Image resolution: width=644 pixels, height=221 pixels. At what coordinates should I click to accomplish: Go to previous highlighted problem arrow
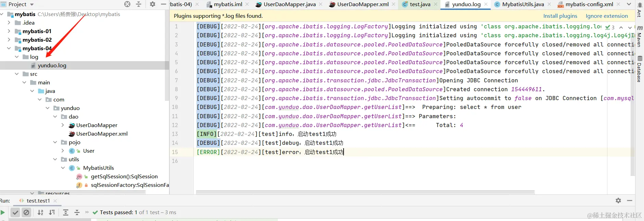pyautogui.click(x=621, y=27)
